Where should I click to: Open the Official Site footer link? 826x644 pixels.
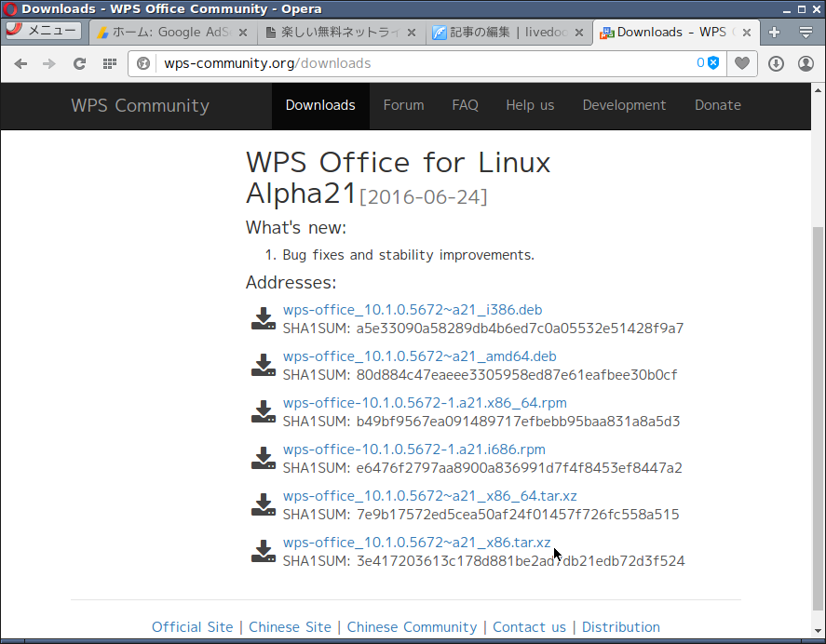click(192, 627)
